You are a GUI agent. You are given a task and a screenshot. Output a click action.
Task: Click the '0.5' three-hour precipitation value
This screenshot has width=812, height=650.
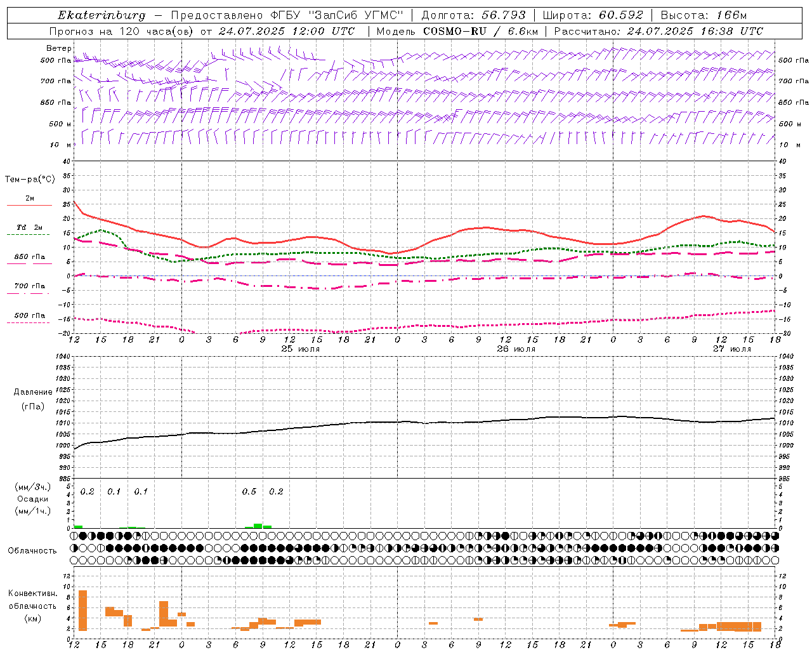249,492
